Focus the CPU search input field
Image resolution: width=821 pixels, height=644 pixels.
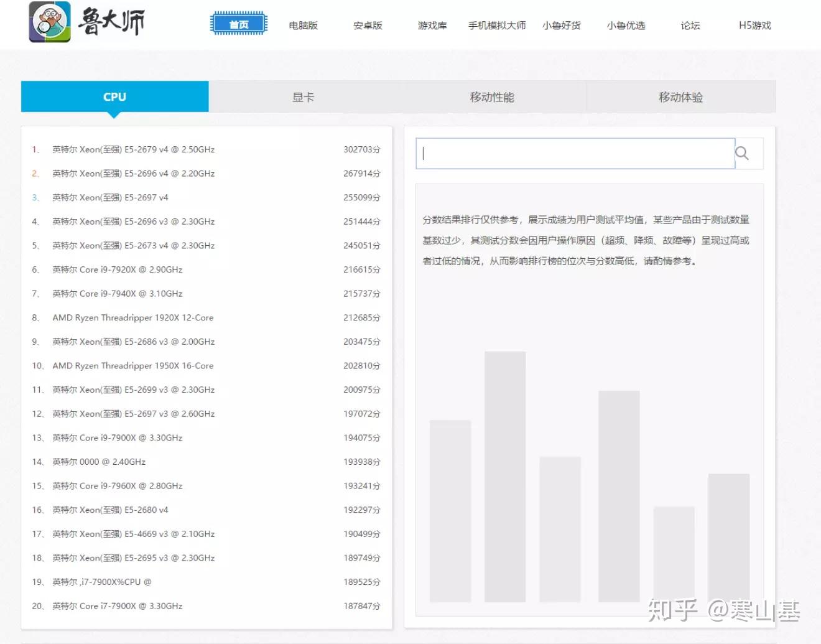click(575, 153)
